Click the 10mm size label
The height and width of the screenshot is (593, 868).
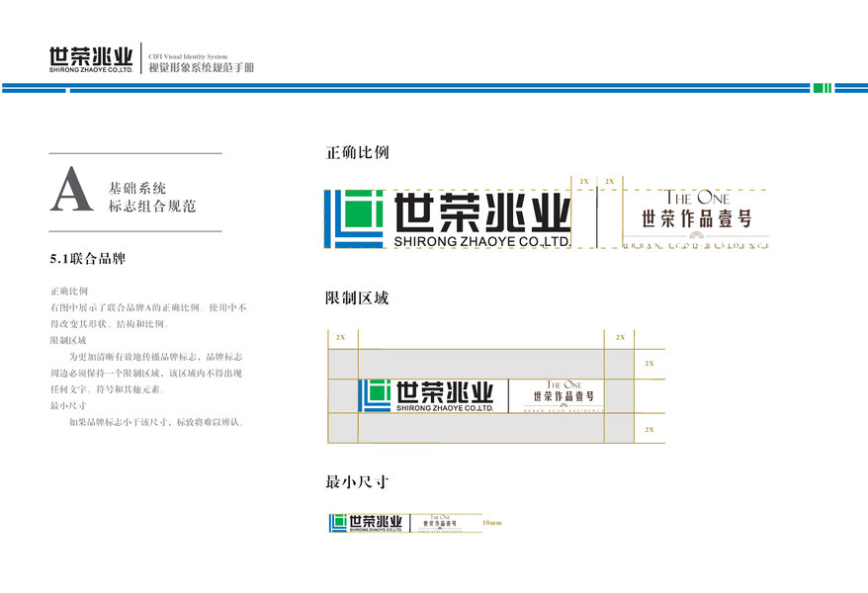coord(492,523)
